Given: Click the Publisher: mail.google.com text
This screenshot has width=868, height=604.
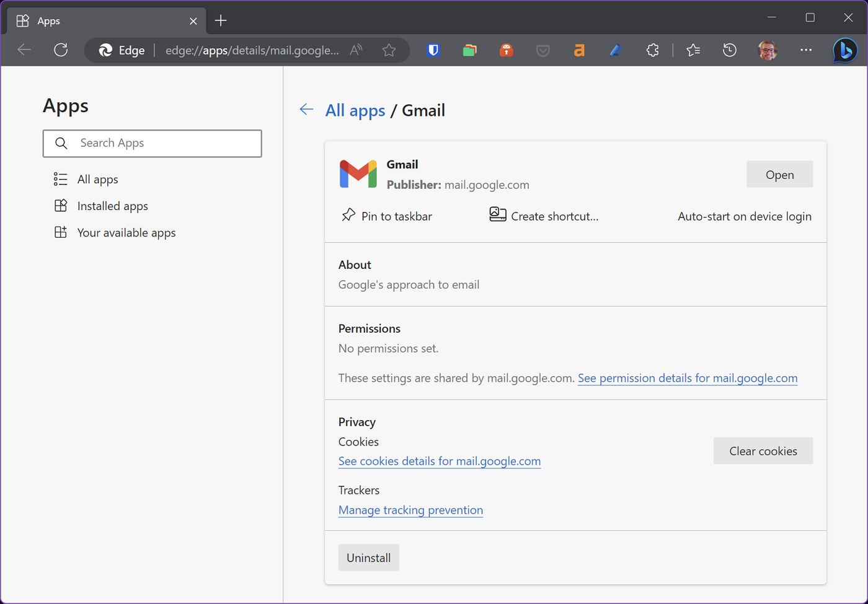Looking at the screenshot, I should [458, 185].
